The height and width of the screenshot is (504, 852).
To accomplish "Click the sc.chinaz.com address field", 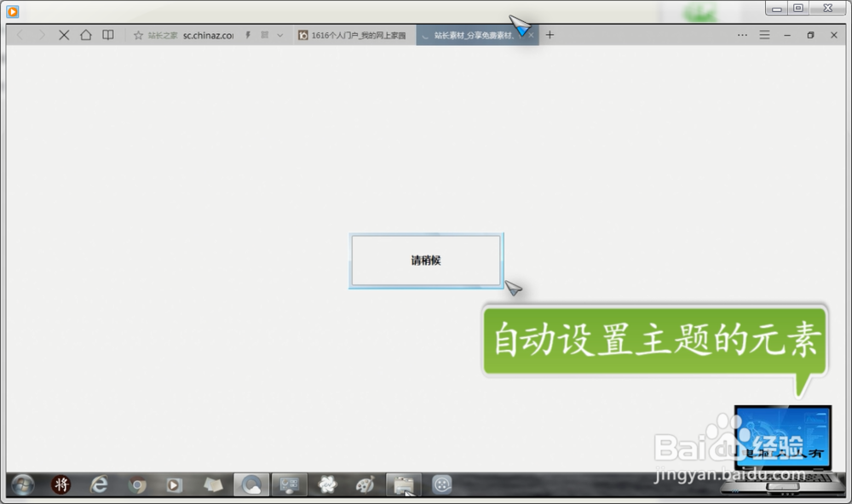I will pyautogui.click(x=208, y=35).
